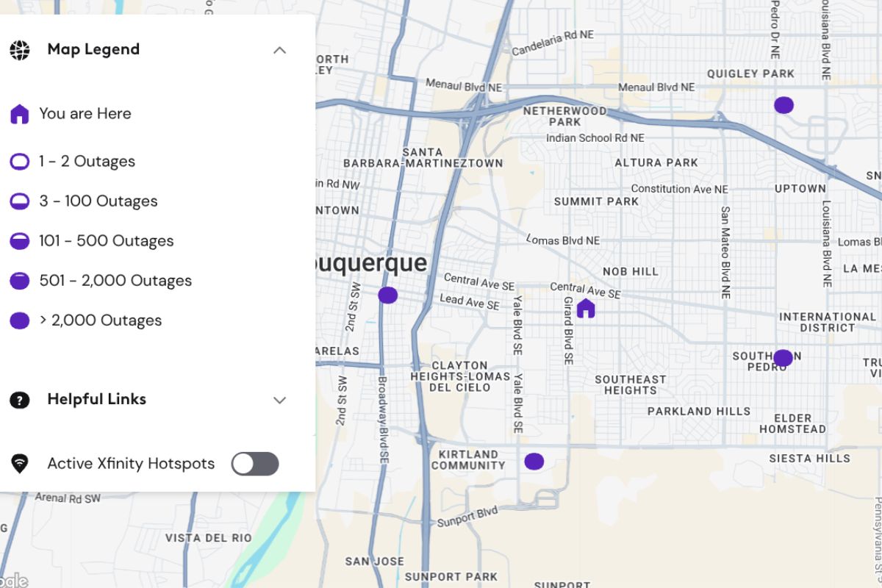882x588 pixels.
Task: Click the 'Map Legend' heading text
Action: pos(93,49)
